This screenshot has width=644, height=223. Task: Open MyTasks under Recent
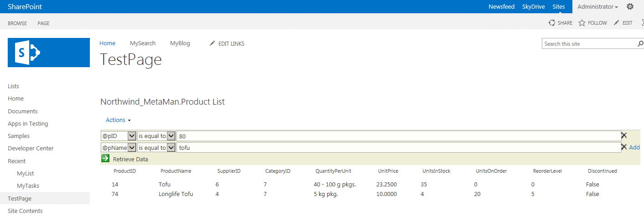tap(28, 186)
